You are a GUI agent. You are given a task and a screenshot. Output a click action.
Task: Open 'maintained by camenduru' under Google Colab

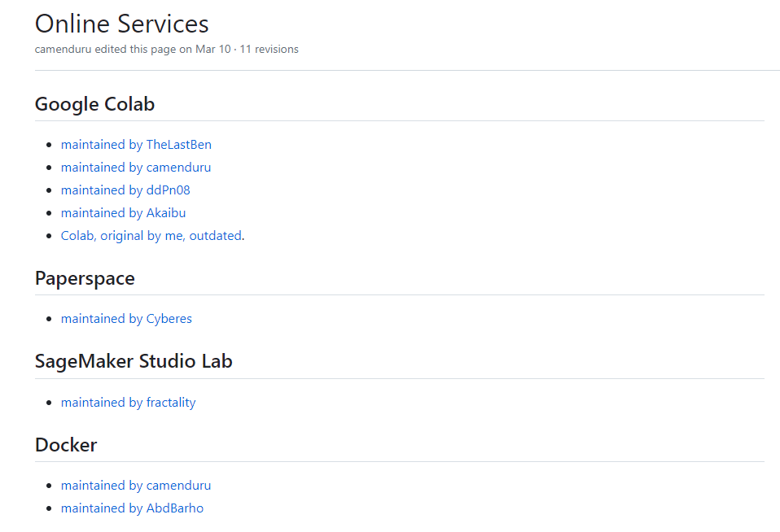(x=136, y=168)
